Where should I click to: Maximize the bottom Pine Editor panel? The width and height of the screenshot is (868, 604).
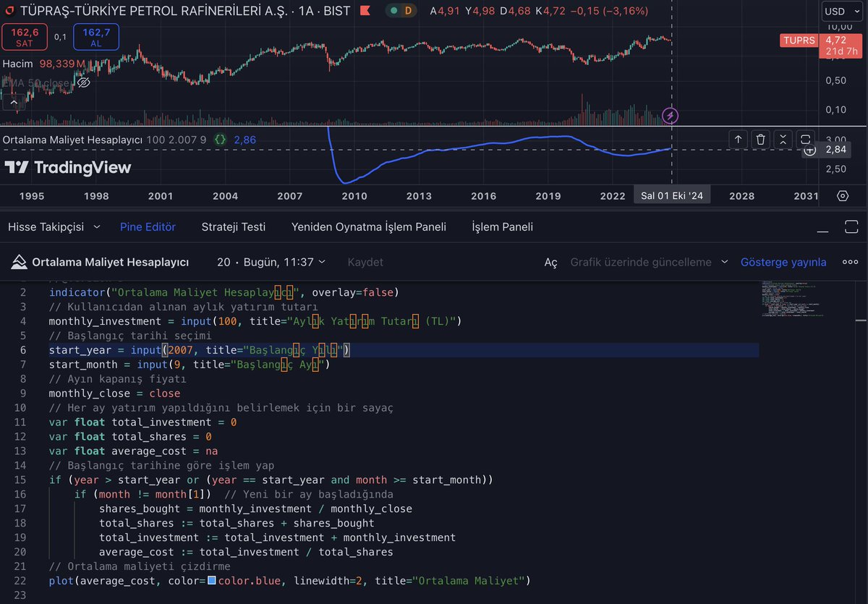click(x=850, y=227)
